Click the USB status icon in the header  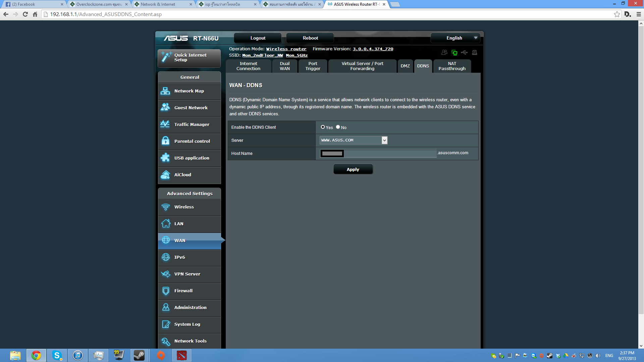click(464, 53)
